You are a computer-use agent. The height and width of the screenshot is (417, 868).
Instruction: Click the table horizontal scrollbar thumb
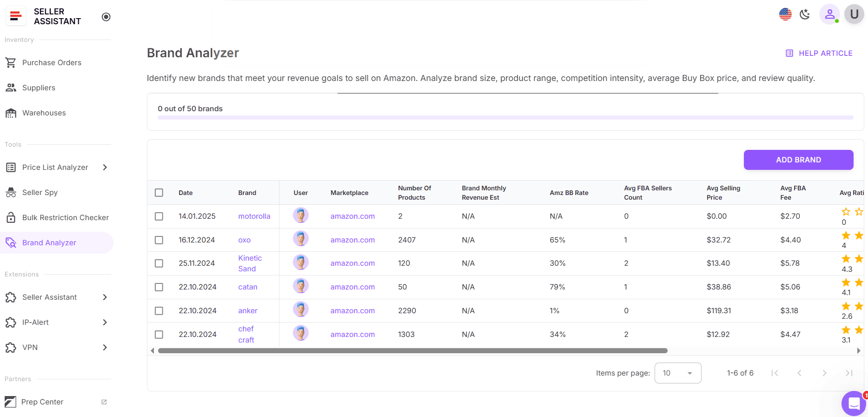pyautogui.click(x=413, y=351)
